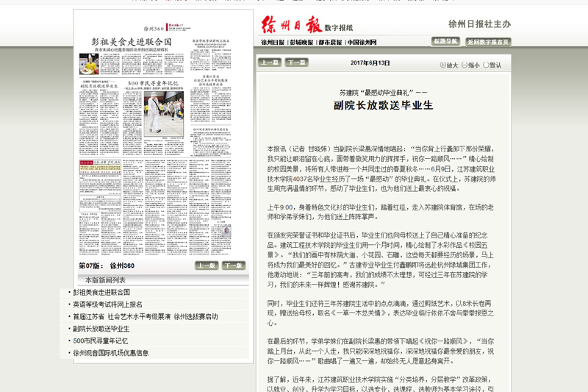Viewport: 588px width, 392px height.
Task: Go to next article with 下一篇
Action: (x=295, y=63)
